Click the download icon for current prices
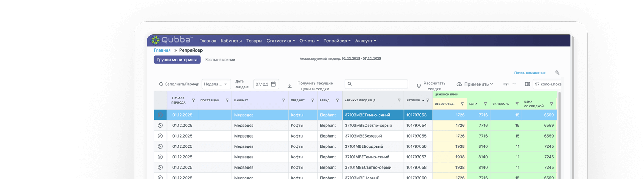Image resolution: width=644 pixels, height=179 pixels. tap(290, 86)
